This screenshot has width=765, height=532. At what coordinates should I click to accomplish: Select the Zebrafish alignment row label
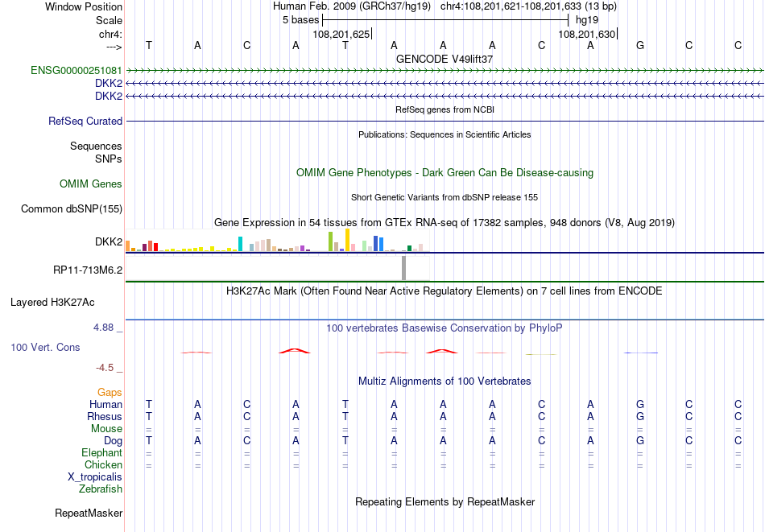pyautogui.click(x=101, y=489)
